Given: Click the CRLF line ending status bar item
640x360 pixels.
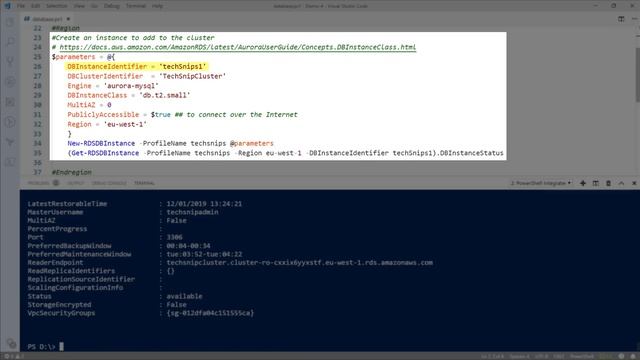Looking at the screenshot, I should (x=559, y=356).
